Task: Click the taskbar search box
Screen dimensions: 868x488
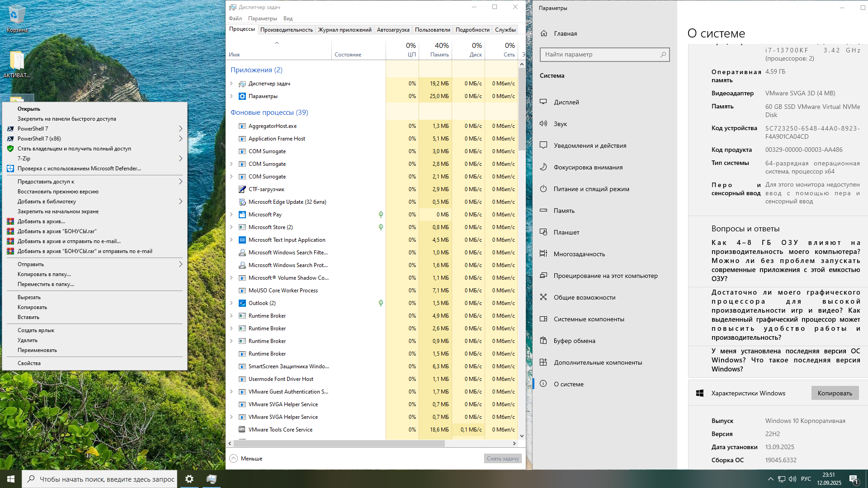Action: [99, 479]
